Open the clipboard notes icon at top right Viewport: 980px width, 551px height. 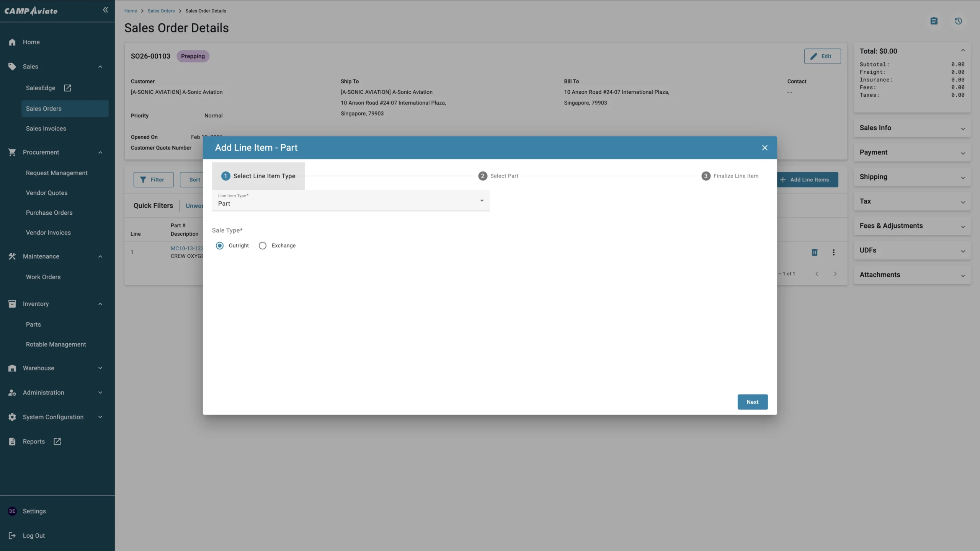934,21
